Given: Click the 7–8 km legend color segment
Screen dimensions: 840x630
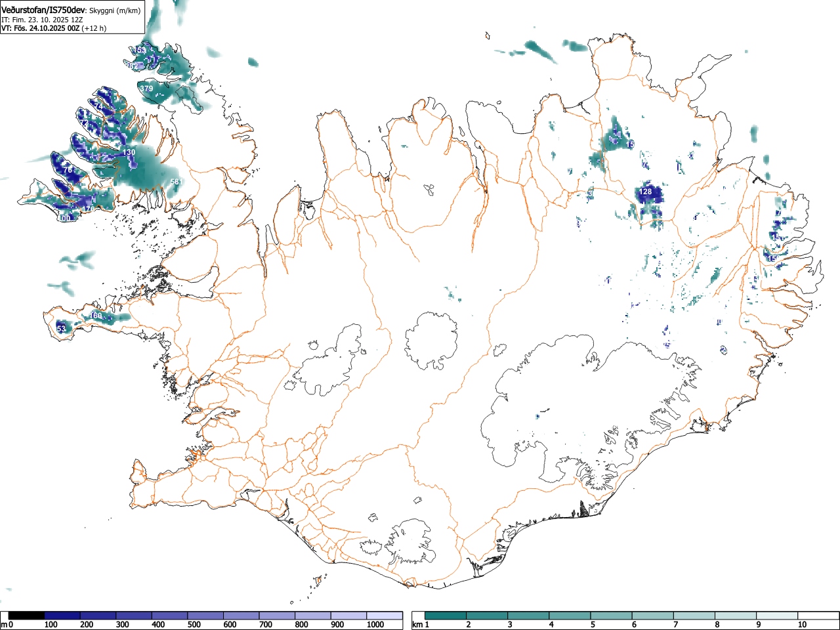Looking at the screenshot, I should tap(694, 616).
